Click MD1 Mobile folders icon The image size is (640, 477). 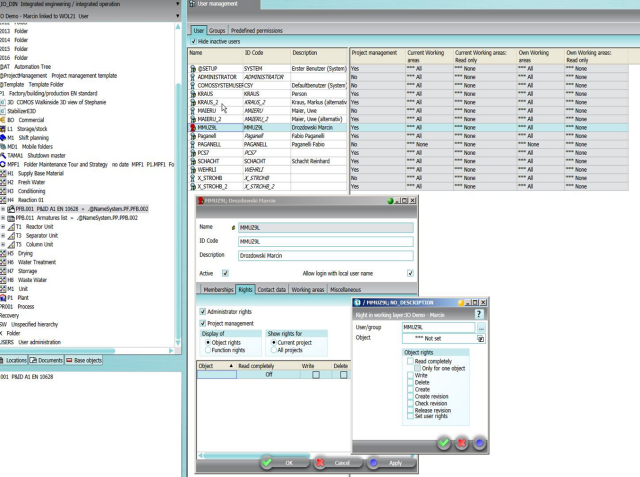(3, 146)
